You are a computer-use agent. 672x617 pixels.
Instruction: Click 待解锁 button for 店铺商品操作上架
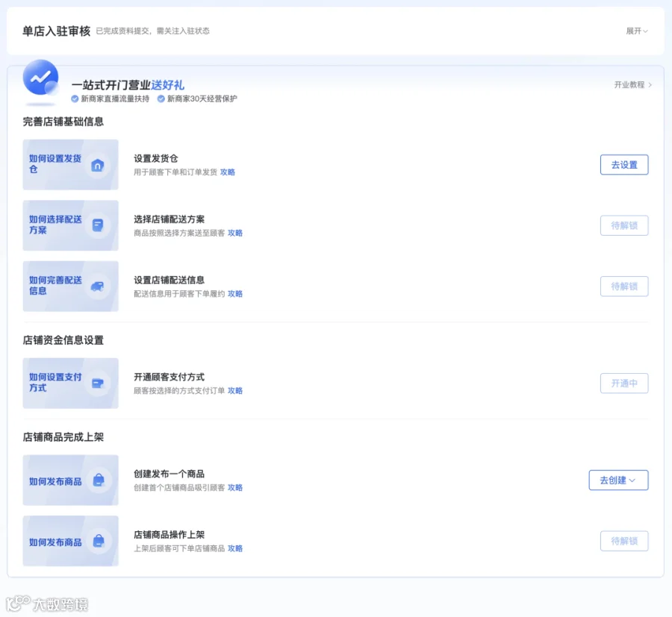(624, 541)
